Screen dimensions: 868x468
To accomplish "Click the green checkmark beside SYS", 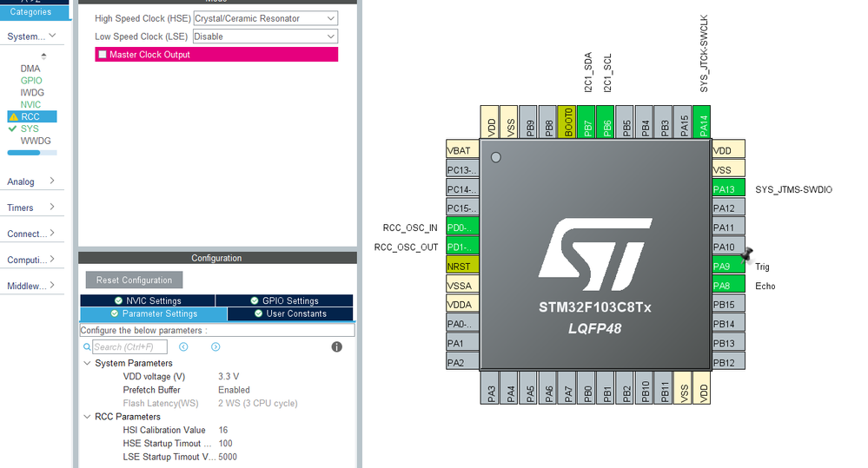I will [x=13, y=129].
